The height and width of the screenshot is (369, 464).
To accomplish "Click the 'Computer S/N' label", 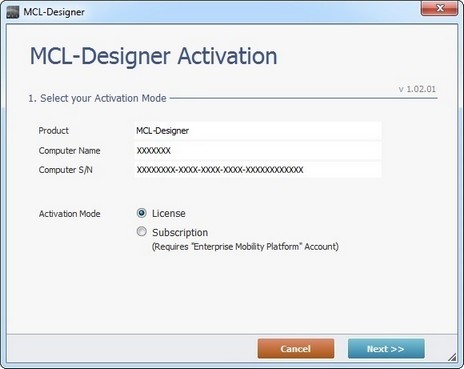I will click(x=66, y=170).
